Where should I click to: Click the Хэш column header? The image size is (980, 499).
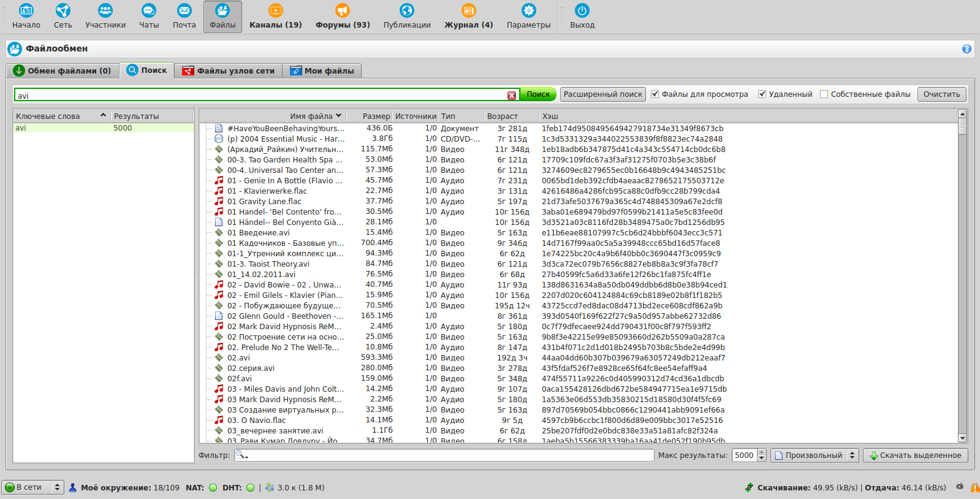[x=748, y=116]
